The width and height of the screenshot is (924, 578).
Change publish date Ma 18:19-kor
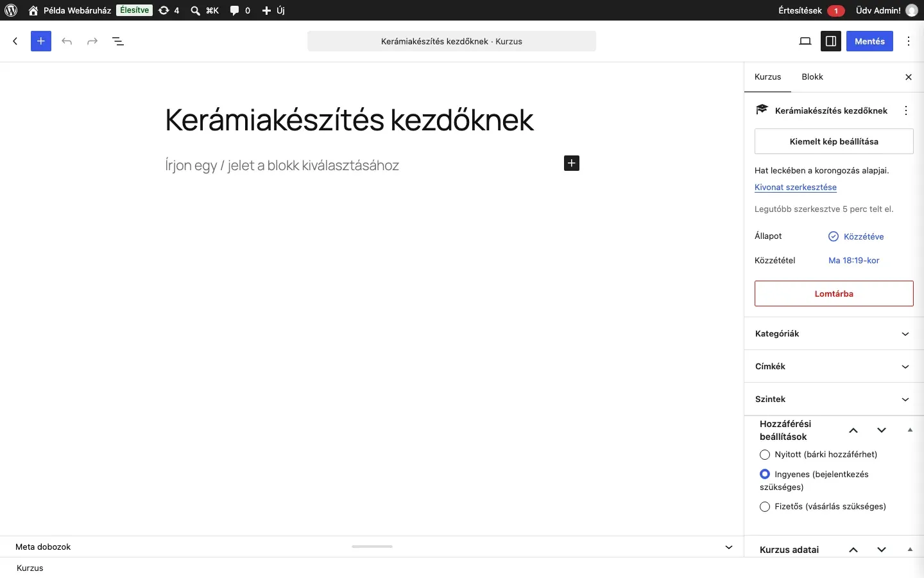click(x=854, y=261)
